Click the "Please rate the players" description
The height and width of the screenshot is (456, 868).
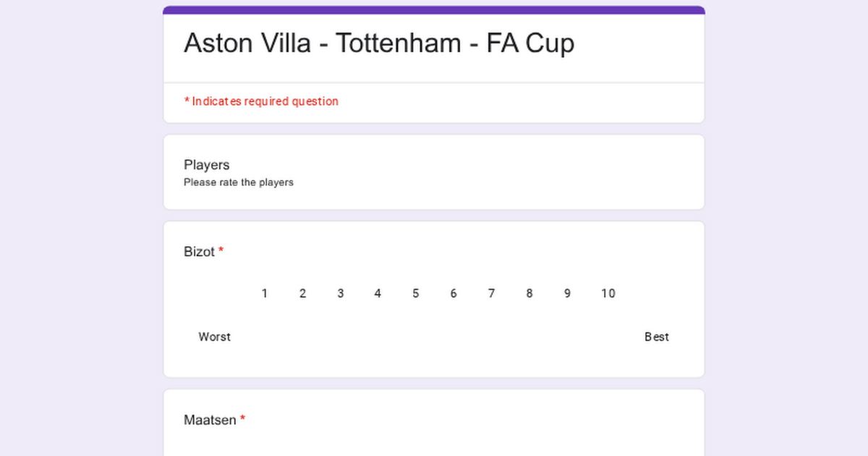point(239,182)
